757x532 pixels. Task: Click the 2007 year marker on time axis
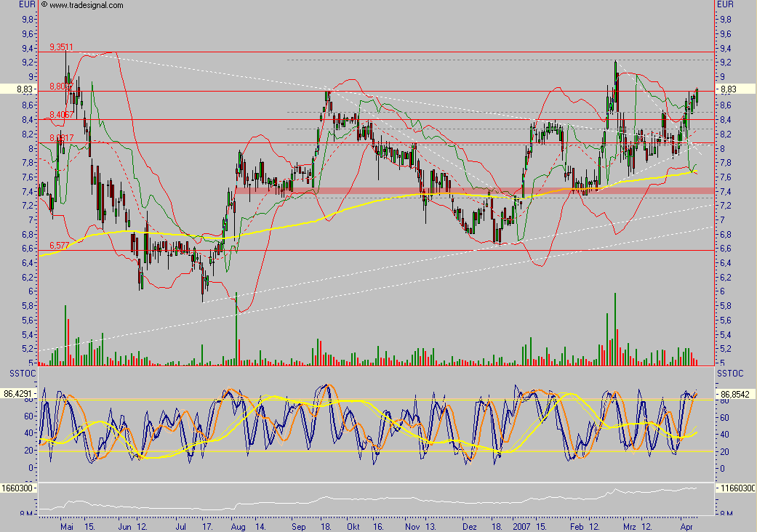(521, 527)
